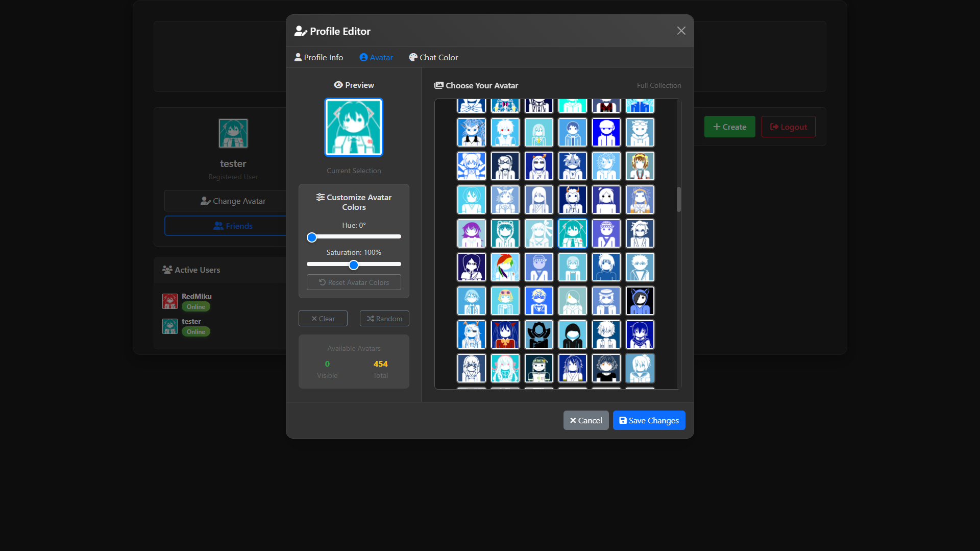980x551 pixels.
Task: Click the Saturation slider handle
Action: click(x=354, y=265)
